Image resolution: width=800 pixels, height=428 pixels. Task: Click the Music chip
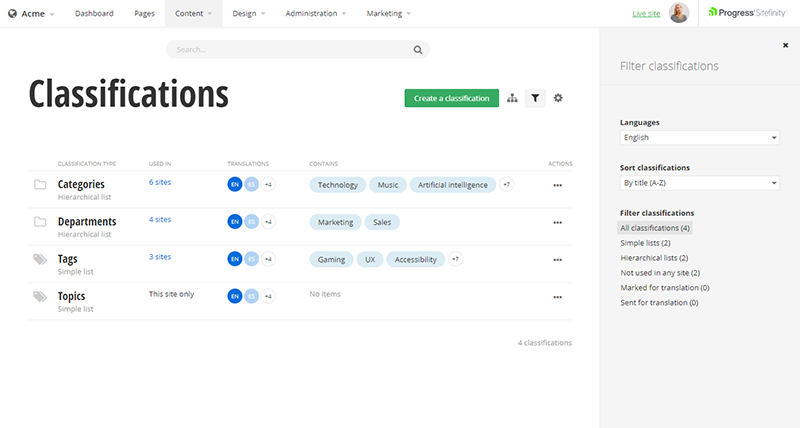pos(388,185)
